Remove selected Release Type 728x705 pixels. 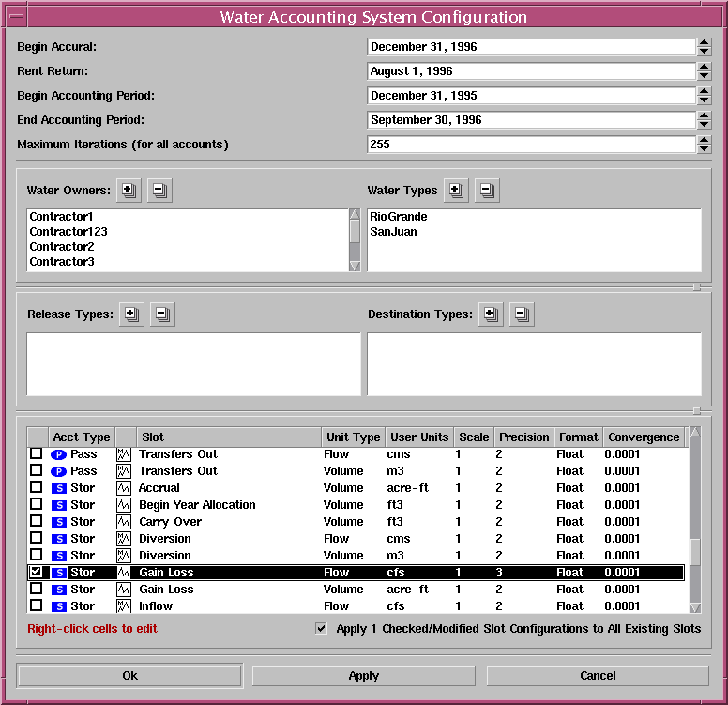(162, 314)
